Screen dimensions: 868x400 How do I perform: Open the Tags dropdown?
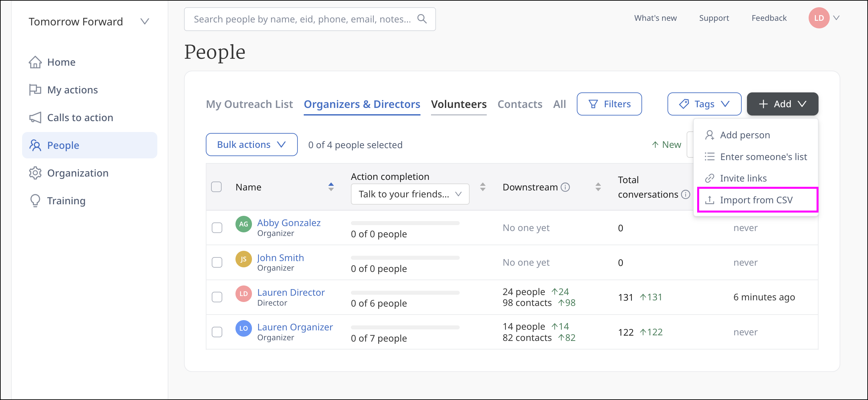point(704,104)
